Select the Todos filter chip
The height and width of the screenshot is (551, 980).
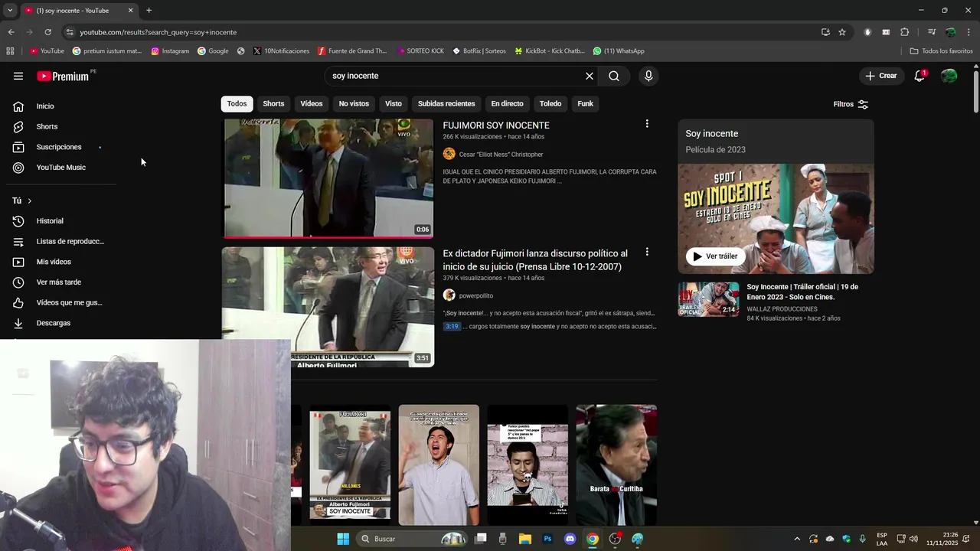(x=237, y=103)
